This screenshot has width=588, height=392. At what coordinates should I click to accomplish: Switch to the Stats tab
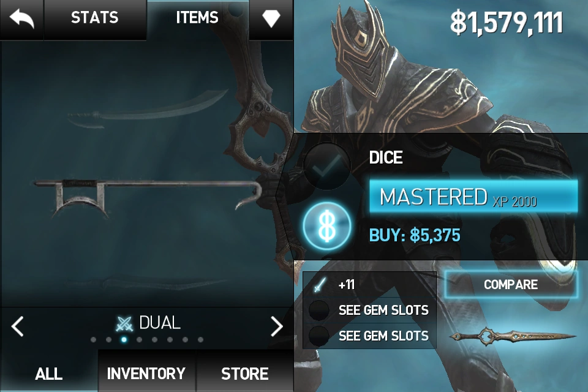tap(95, 18)
